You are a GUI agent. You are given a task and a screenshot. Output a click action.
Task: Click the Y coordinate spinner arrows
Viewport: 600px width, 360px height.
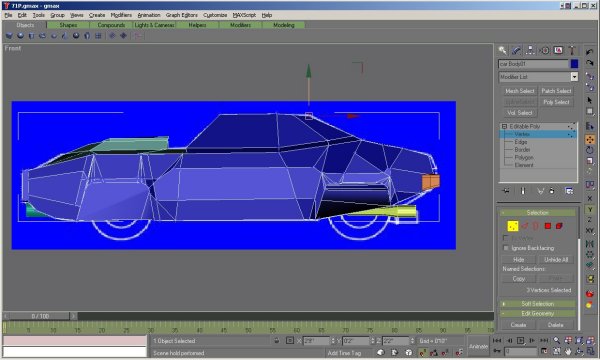[x=373, y=340]
